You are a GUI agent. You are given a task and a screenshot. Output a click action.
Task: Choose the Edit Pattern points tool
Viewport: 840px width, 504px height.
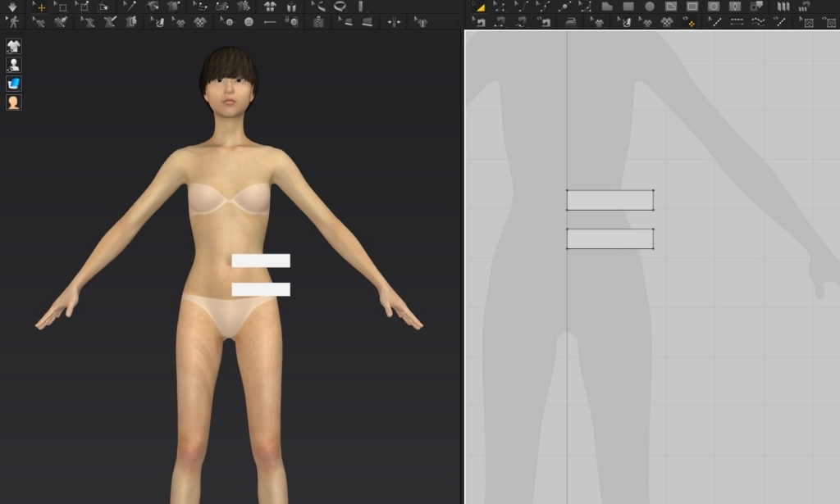[x=500, y=7]
